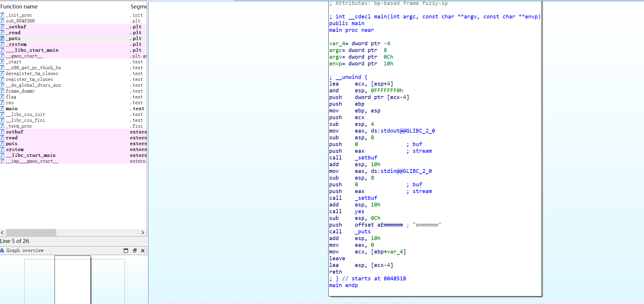Image resolution: width=644 pixels, height=304 pixels.
Task: Click the function icon beside flag
Action: pyautogui.click(x=2, y=97)
